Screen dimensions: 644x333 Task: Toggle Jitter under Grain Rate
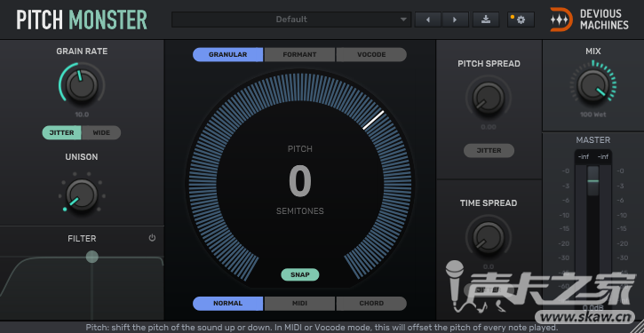tap(61, 132)
